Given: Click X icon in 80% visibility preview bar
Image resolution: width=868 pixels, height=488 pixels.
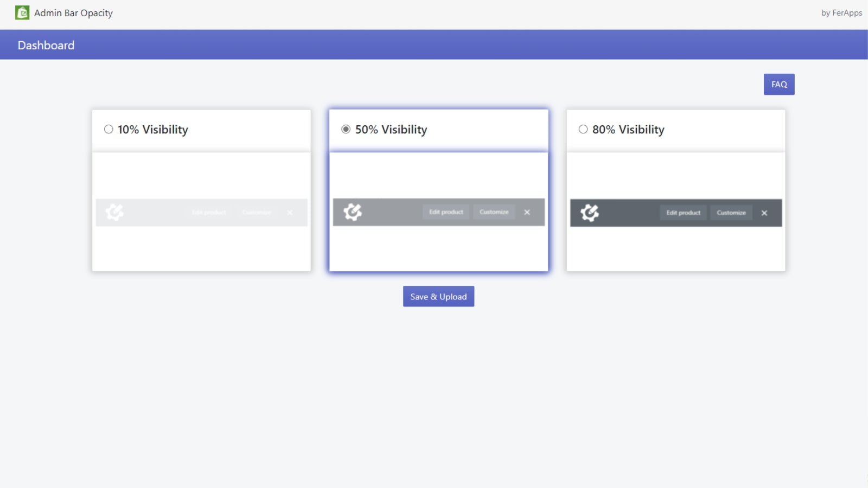Looking at the screenshot, I should [x=764, y=213].
